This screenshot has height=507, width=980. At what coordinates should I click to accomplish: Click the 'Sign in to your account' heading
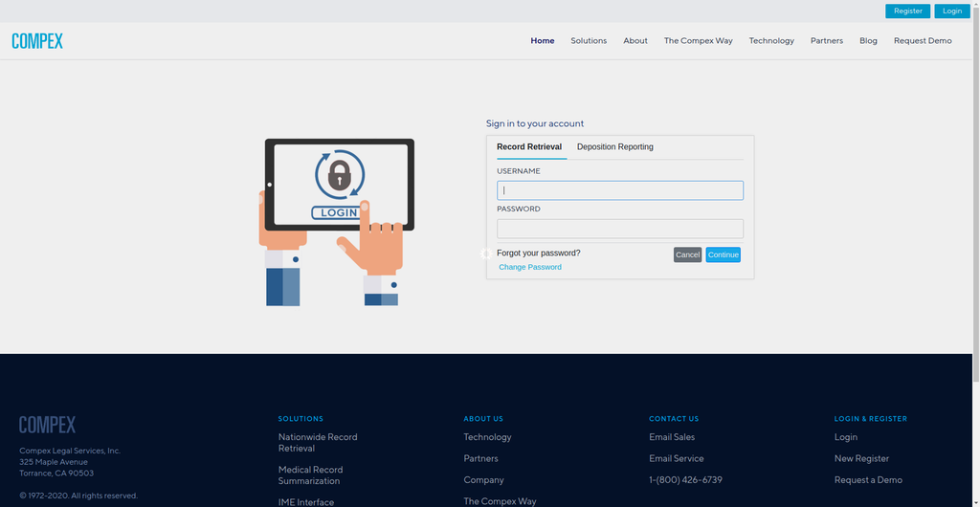[535, 123]
